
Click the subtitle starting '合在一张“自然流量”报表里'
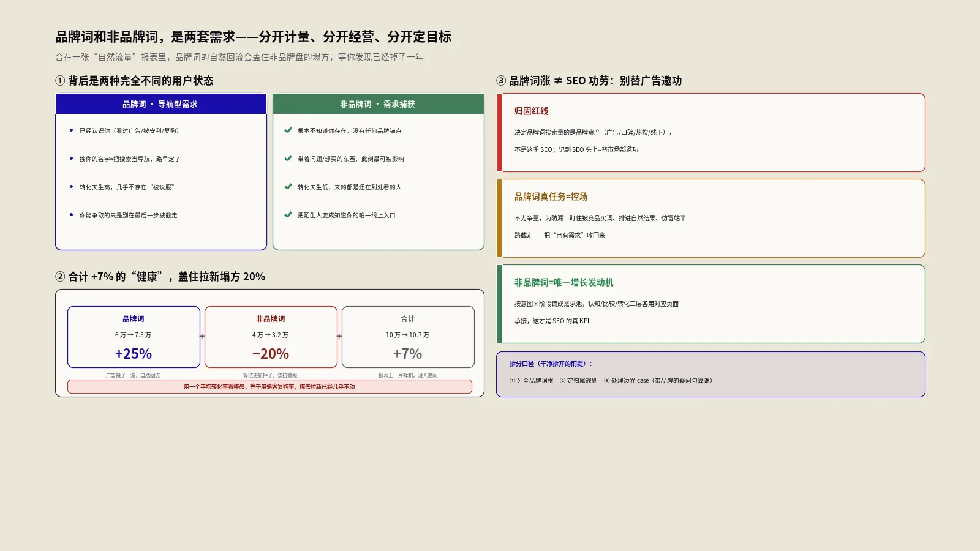tap(239, 57)
